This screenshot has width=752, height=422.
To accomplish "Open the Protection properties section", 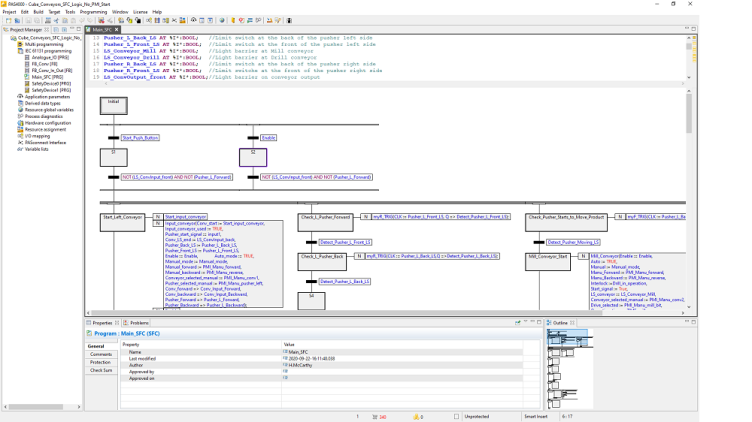I will click(x=101, y=362).
